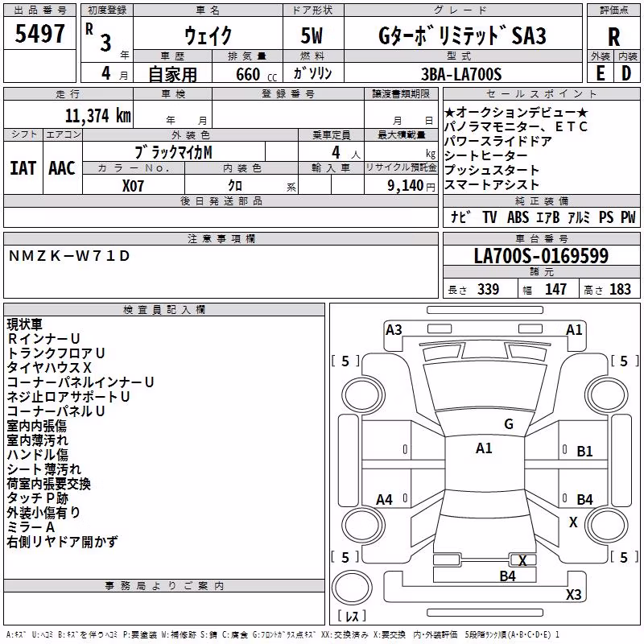Image resolution: width=644 pixels, height=644 pixels.
Task: Click interior grade D
Action: (x=626, y=73)
